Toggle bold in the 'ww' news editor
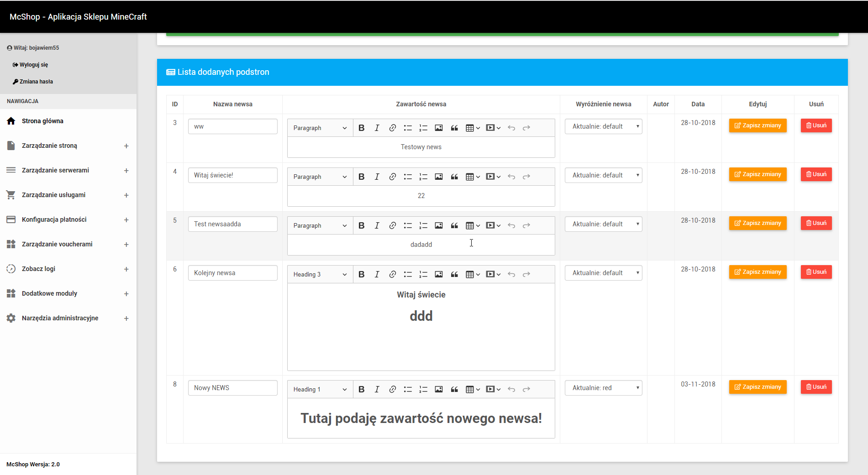Viewport: 868px width, 475px height. point(361,128)
